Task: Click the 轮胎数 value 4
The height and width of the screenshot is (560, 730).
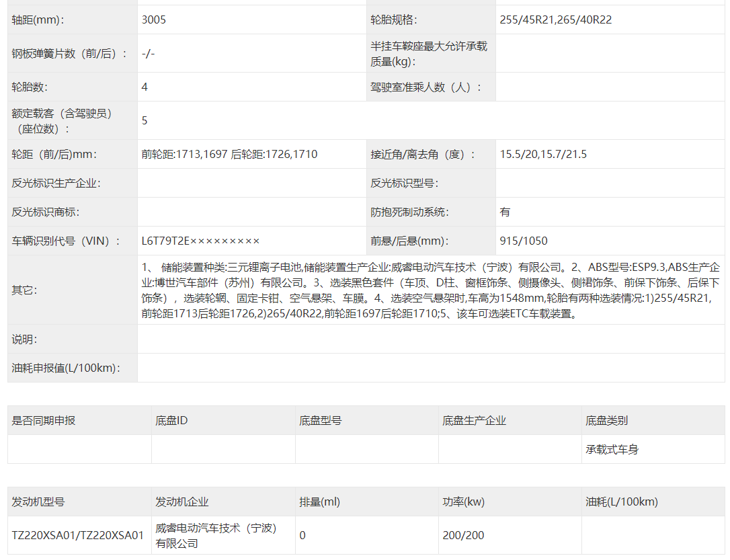Action: [x=145, y=87]
